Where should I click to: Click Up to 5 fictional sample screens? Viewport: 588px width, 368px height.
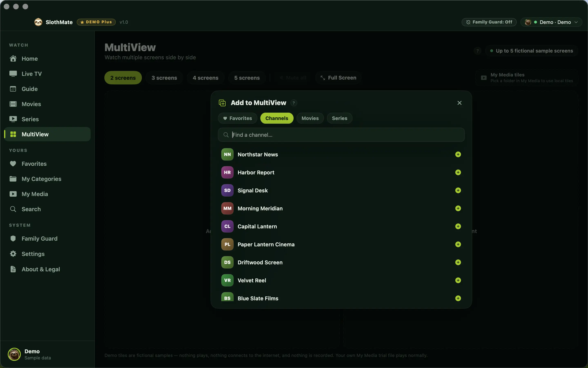[531, 51]
